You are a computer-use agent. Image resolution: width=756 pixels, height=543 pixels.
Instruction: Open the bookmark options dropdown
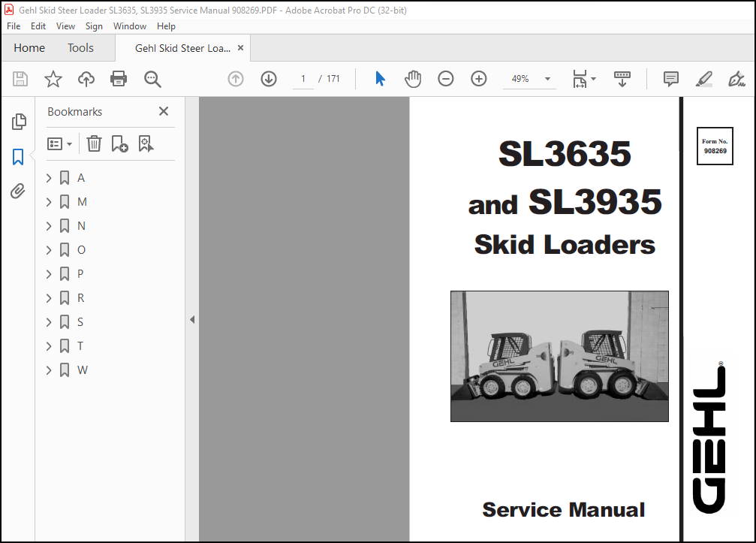coord(60,143)
